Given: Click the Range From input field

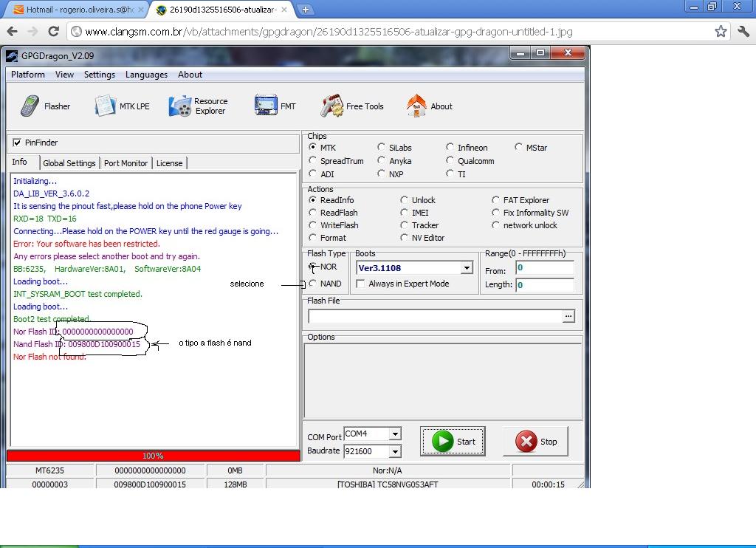Looking at the screenshot, I should [545, 268].
